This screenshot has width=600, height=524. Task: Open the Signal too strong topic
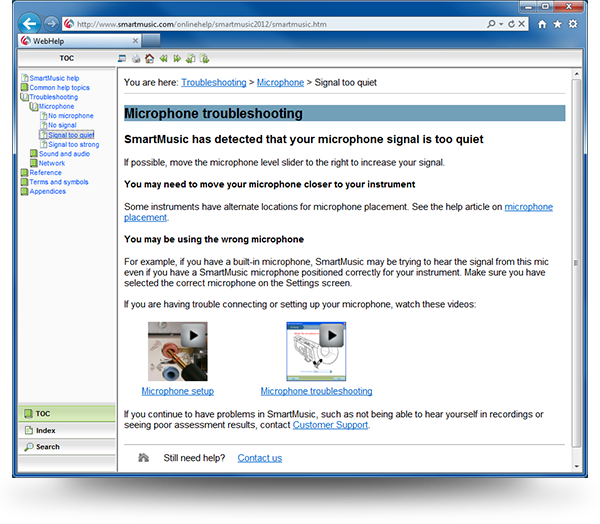coord(74,144)
